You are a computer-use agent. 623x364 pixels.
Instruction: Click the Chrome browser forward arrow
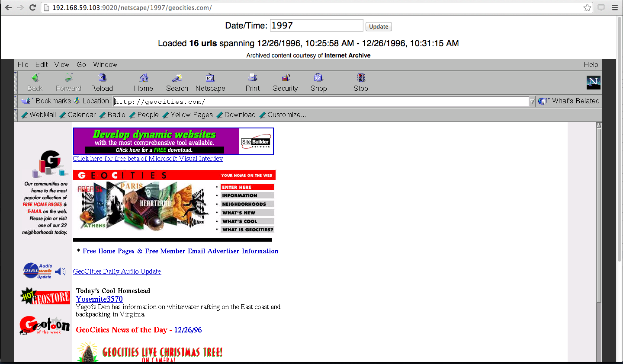[x=20, y=8]
